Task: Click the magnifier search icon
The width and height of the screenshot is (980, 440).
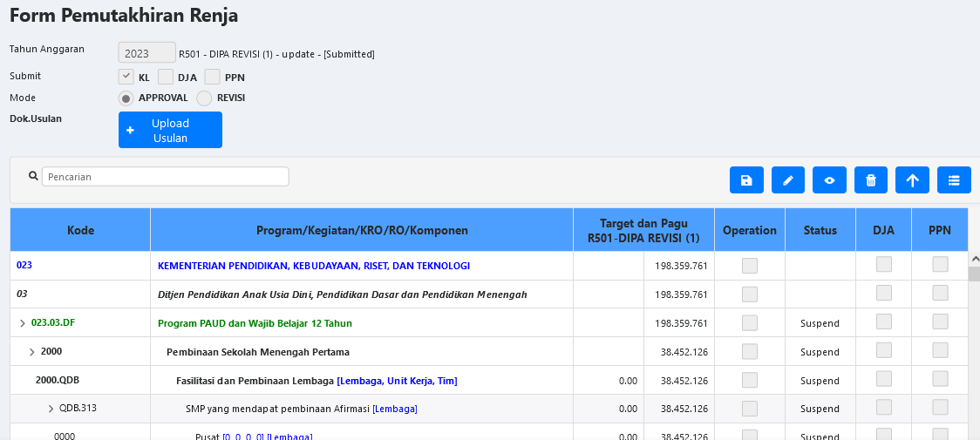Action: coord(33,176)
